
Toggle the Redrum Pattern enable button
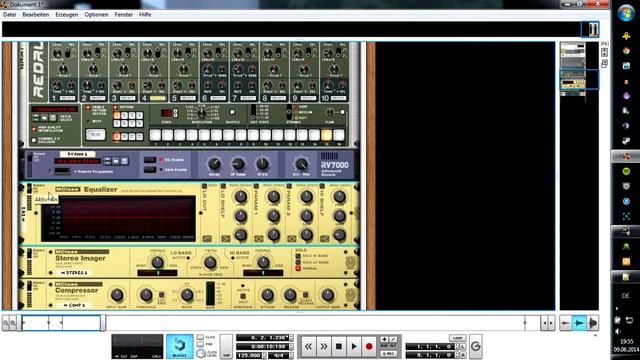click(x=116, y=107)
